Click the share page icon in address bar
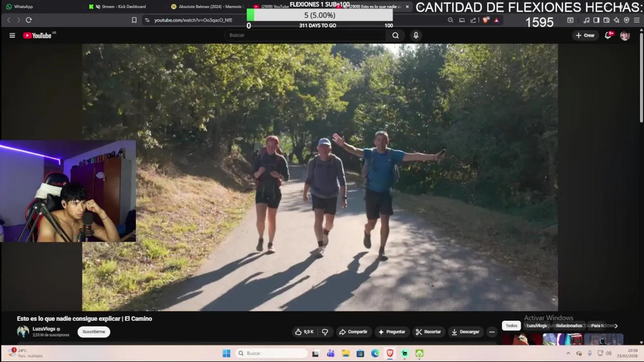The width and height of the screenshot is (644, 362). coord(473,20)
